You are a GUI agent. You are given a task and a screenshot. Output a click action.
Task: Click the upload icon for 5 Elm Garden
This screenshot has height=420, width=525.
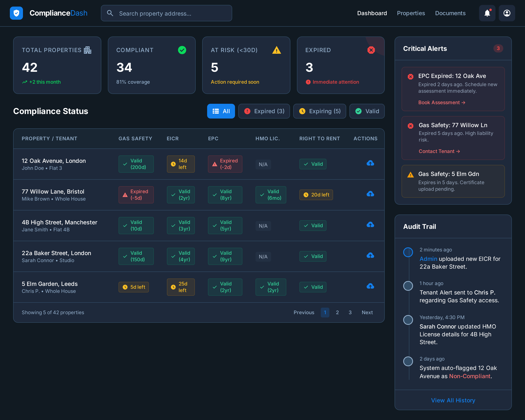point(370,286)
